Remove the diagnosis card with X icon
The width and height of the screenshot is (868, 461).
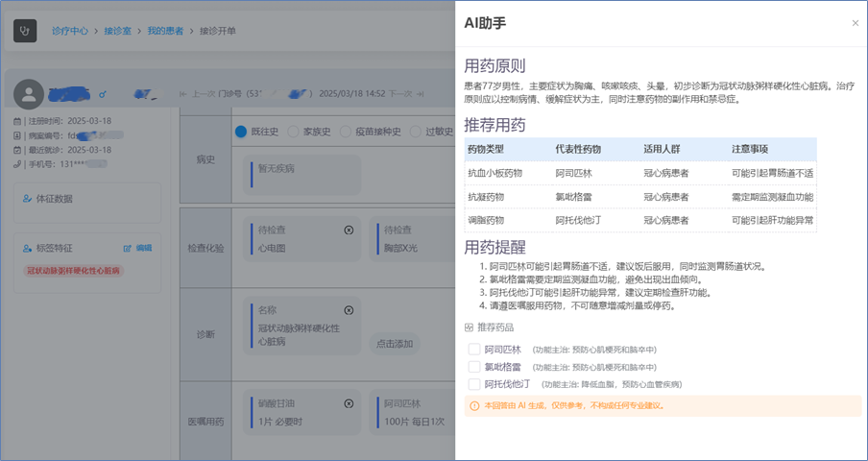pos(349,310)
